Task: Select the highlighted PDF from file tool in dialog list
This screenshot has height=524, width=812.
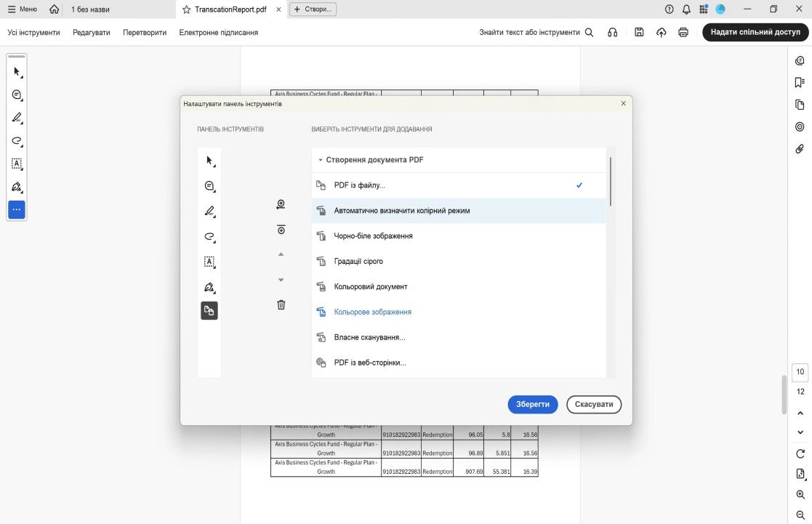Action: 209,310
